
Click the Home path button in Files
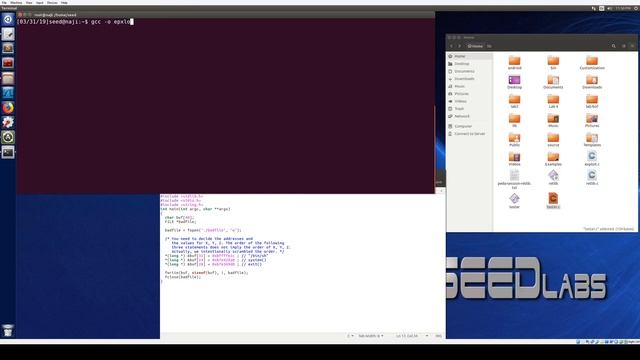(x=475, y=46)
